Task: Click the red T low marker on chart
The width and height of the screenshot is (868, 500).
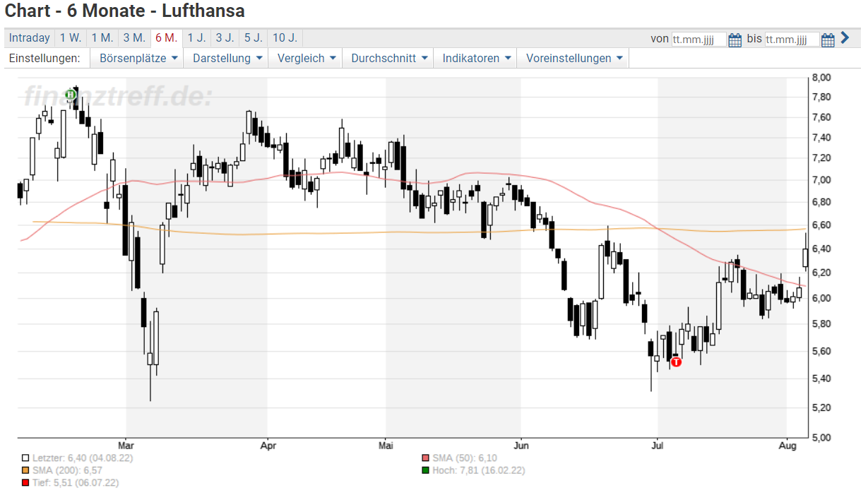Action: click(x=676, y=362)
